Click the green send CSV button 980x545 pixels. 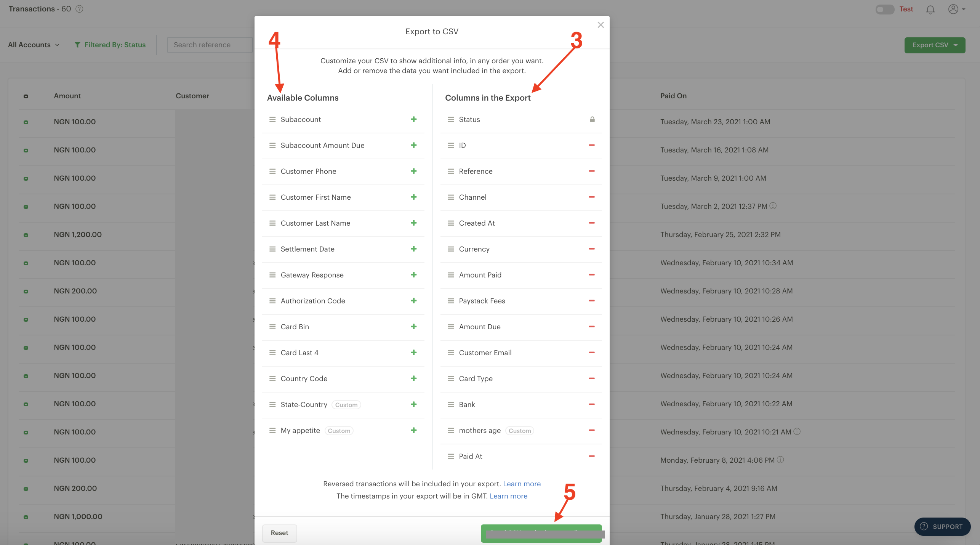coord(541,533)
